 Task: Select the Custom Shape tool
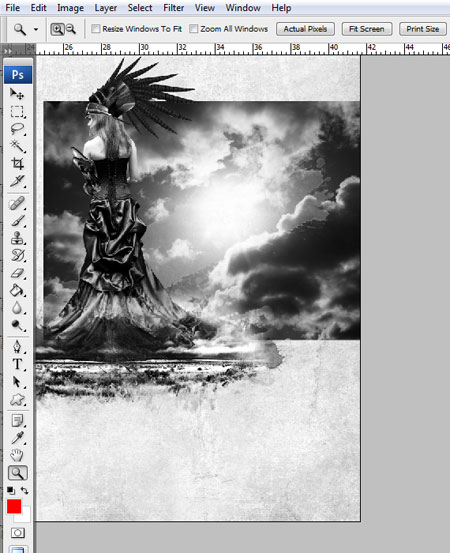[x=17, y=399]
